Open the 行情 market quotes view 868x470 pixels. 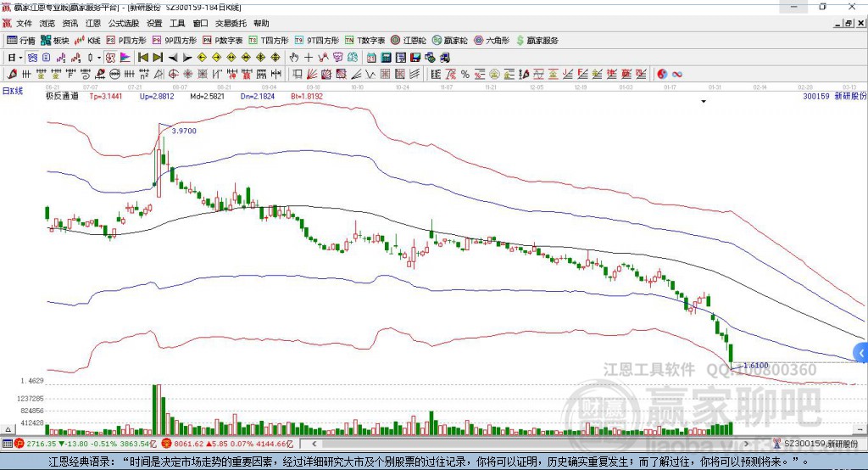click(21, 40)
